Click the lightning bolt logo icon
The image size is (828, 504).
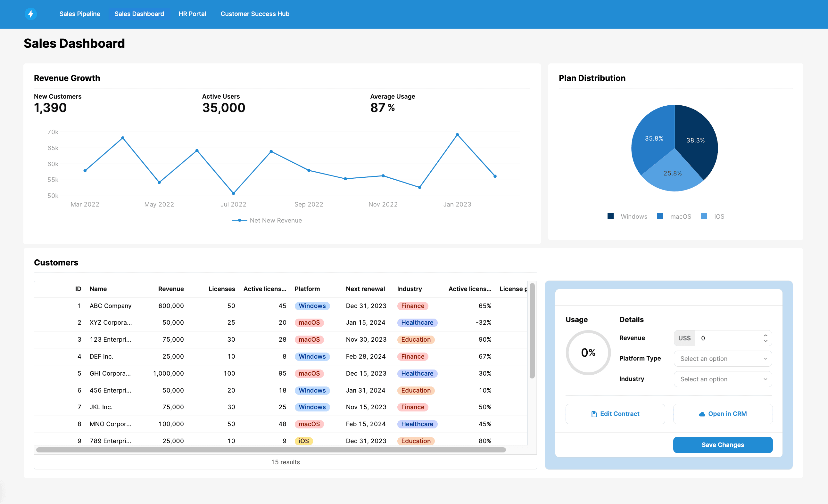pyautogui.click(x=30, y=14)
